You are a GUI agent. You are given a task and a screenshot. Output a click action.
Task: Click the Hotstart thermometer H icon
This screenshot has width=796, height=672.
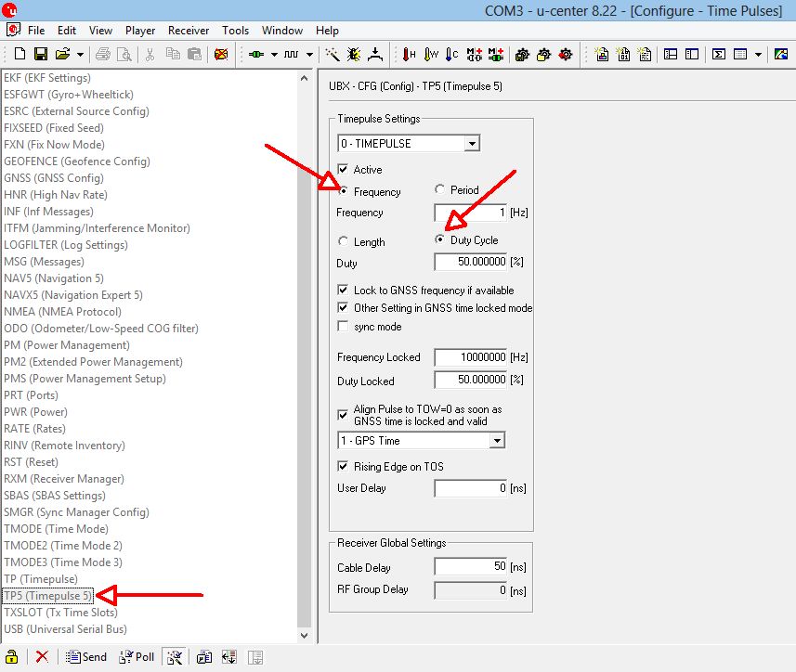(x=409, y=54)
